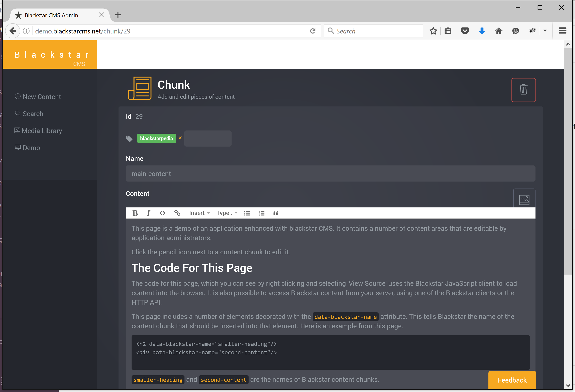This screenshot has height=392, width=575.
Task: Click the smaller-heading inline code
Action: (x=158, y=380)
